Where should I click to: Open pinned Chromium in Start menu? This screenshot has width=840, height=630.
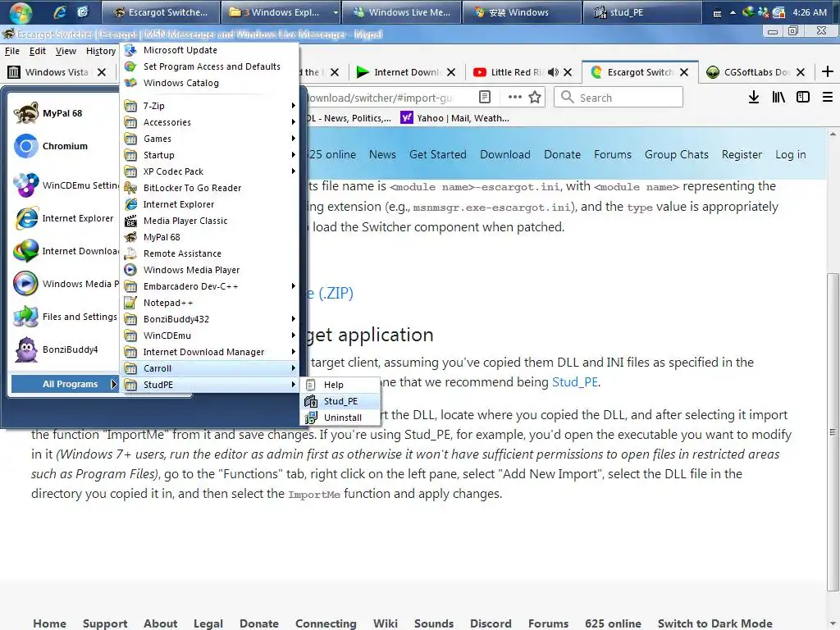click(65, 146)
